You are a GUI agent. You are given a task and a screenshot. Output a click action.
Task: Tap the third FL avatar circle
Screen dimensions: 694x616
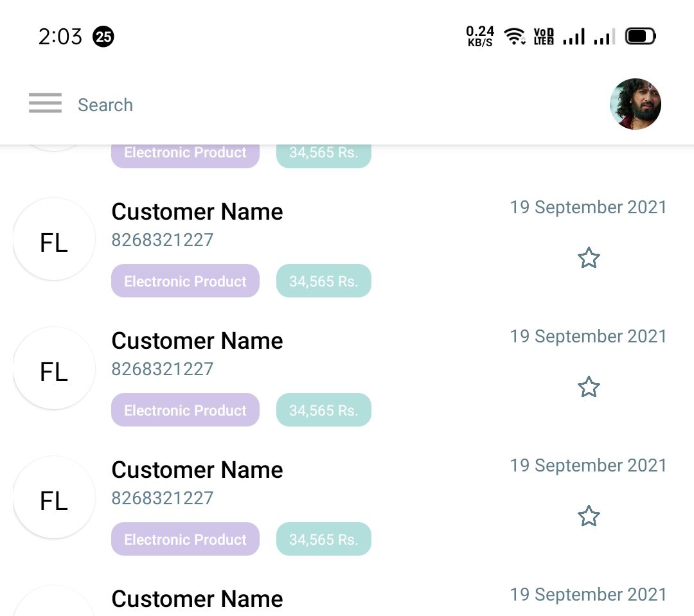click(54, 497)
